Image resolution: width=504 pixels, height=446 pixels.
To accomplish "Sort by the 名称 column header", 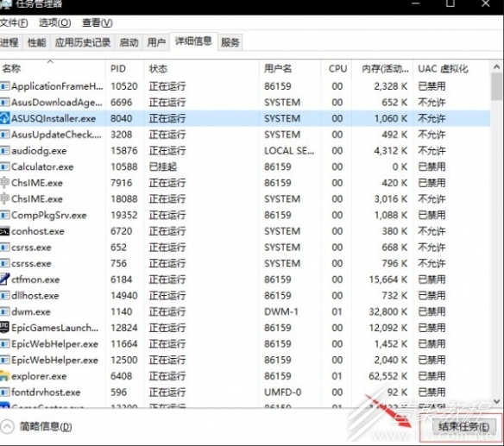I will click(53, 68).
